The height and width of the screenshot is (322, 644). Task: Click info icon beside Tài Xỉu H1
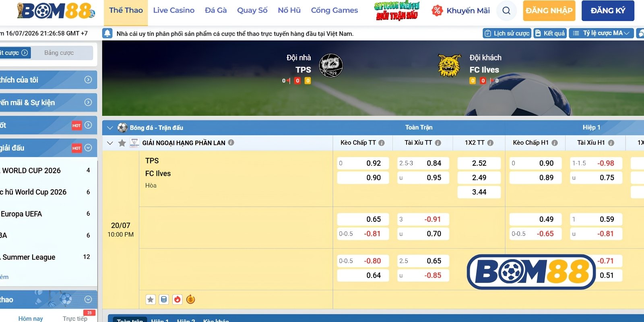click(611, 143)
